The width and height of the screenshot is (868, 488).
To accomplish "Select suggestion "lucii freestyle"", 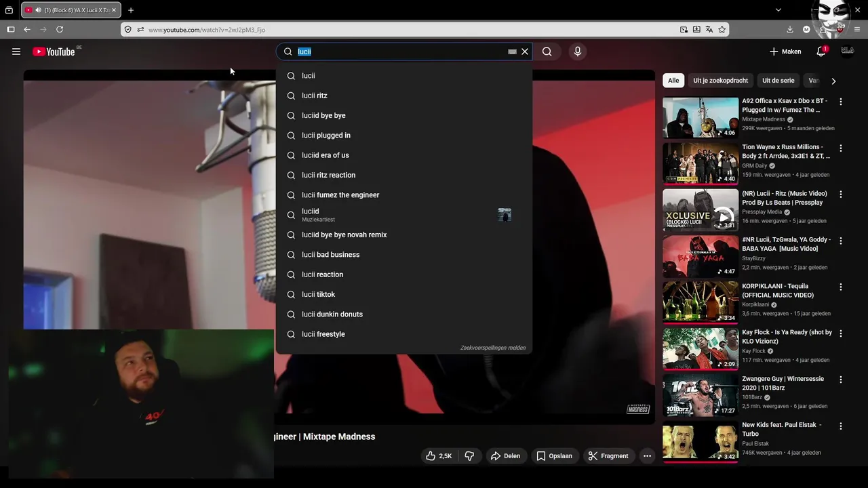I will pos(404,334).
